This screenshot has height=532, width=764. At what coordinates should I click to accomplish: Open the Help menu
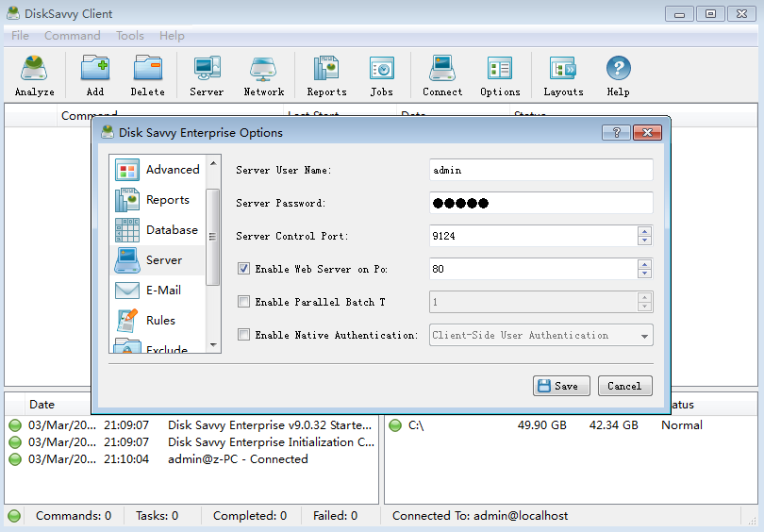tap(172, 36)
